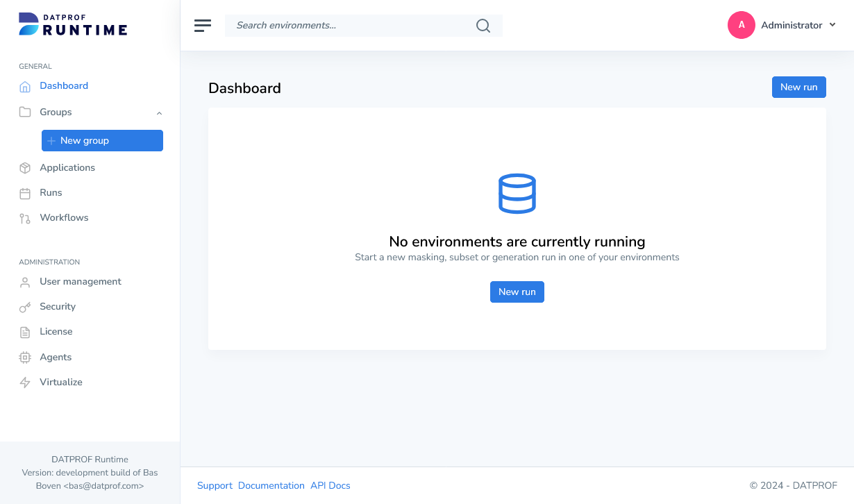This screenshot has height=504, width=854.
Task: Collapse the Groups section chevron
Action: coord(159,112)
